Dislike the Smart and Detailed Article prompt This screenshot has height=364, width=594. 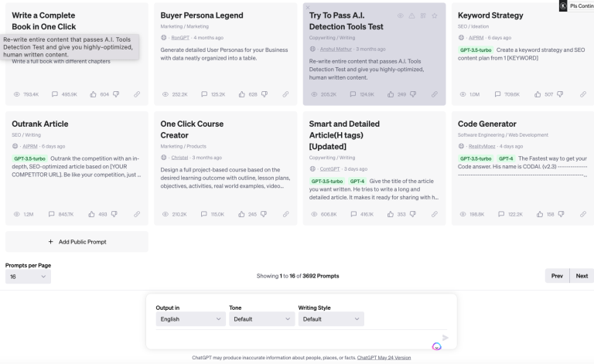tap(412, 214)
